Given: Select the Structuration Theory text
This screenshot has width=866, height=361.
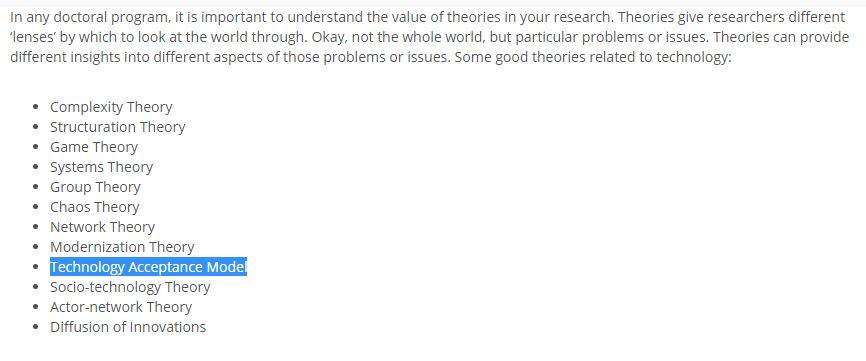Looking at the screenshot, I should coord(118,127).
